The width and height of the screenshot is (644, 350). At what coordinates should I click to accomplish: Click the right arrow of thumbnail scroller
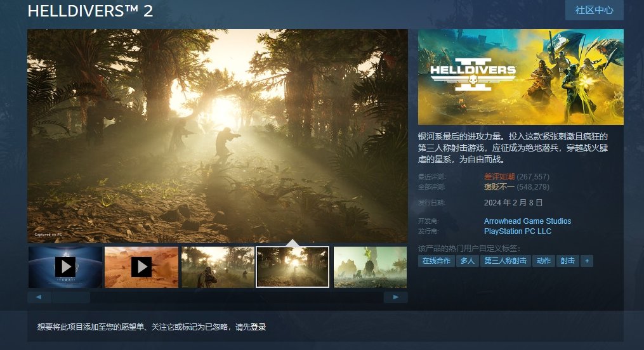coord(395,297)
